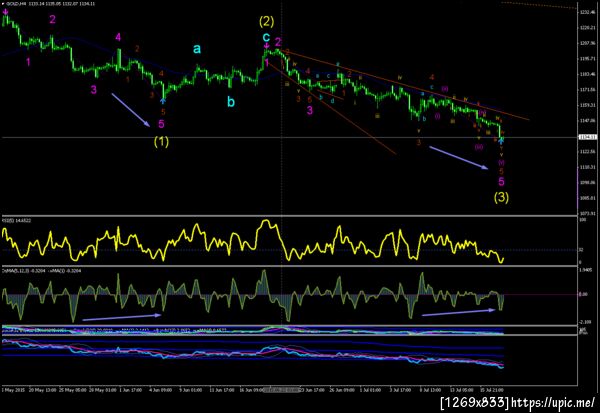Click the gray crosshair date box on the time axis
This screenshot has height=413, width=600.
(x=282, y=390)
